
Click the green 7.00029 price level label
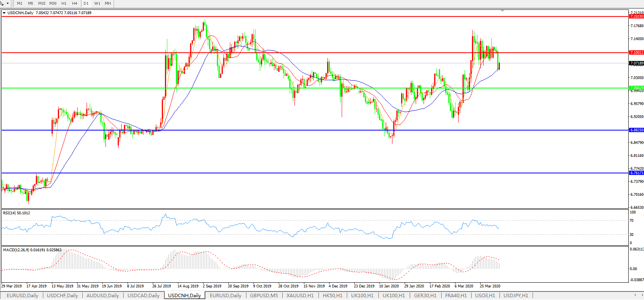coord(636,88)
